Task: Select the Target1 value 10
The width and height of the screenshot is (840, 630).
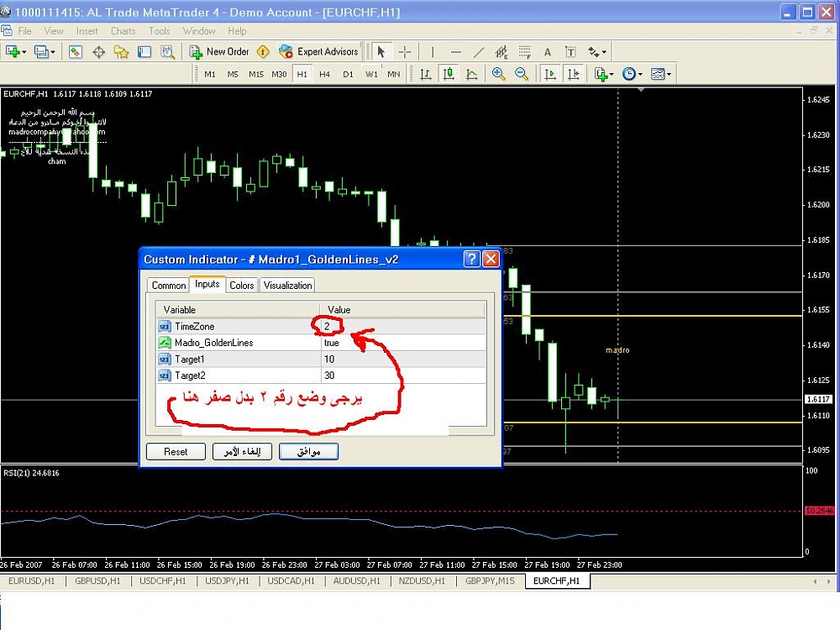Action: point(403,359)
